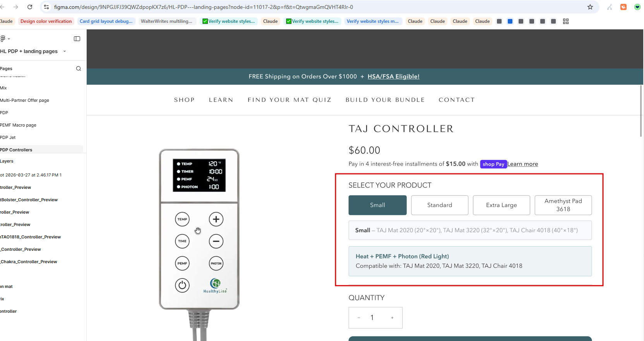Open the green heart profile icon
644x341 pixels.
[637, 7]
